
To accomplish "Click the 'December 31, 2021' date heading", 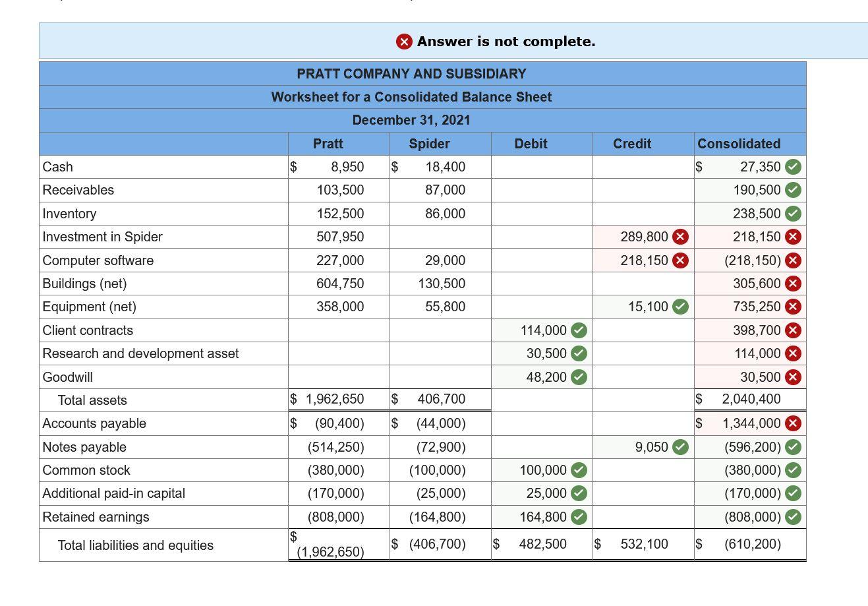I will (411, 120).
